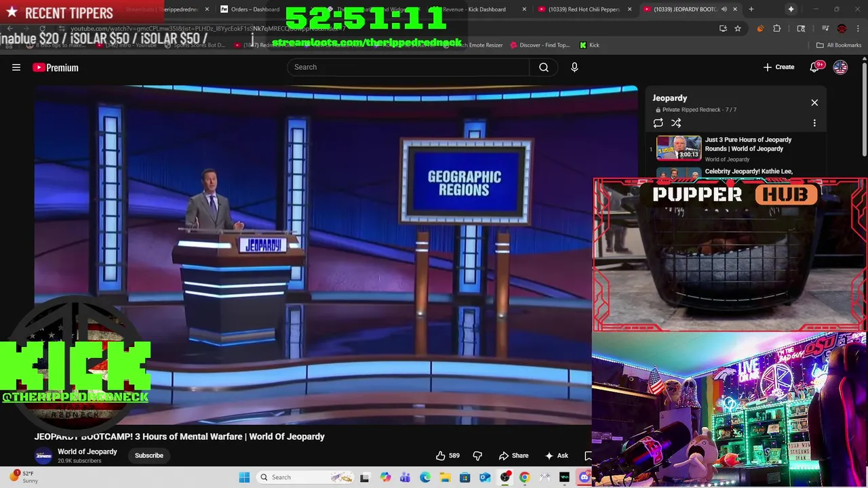Open World of Jeopardy channel name
This screenshot has height=488, width=868.
tap(87, 451)
